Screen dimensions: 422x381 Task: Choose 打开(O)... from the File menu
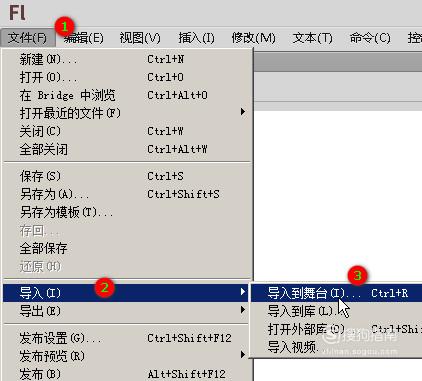click(x=127, y=77)
